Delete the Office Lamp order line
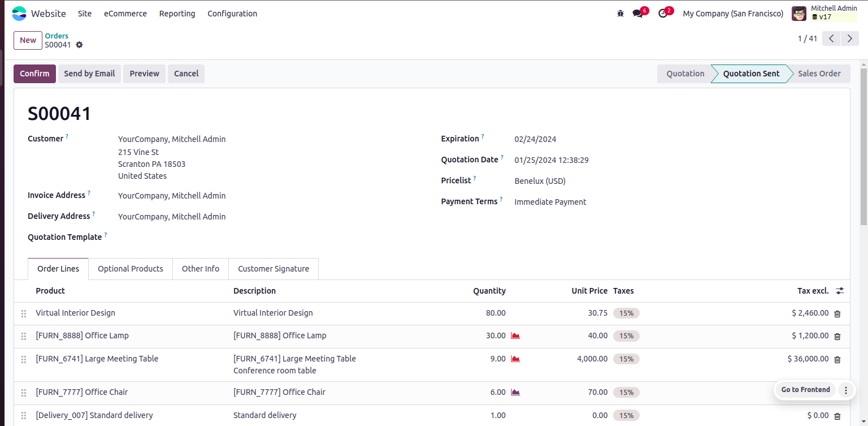Image resolution: width=868 pixels, height=426 pixels. [837, 336]
